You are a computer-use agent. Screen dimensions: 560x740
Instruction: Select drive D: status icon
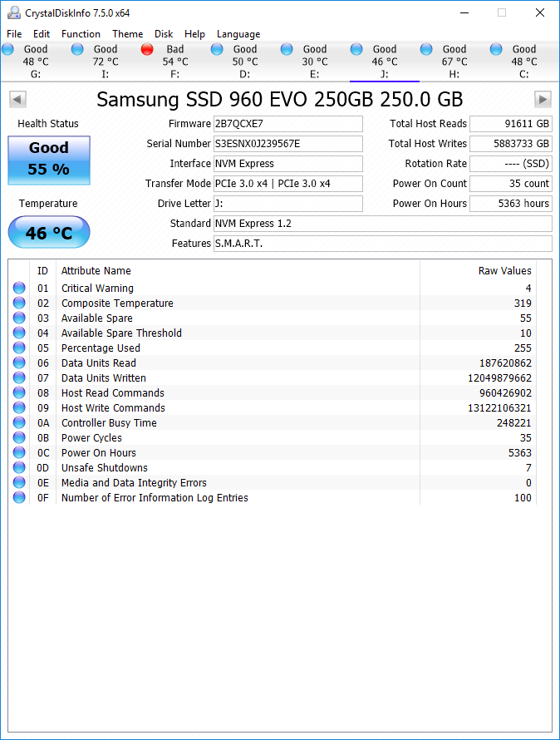point(217,49)
